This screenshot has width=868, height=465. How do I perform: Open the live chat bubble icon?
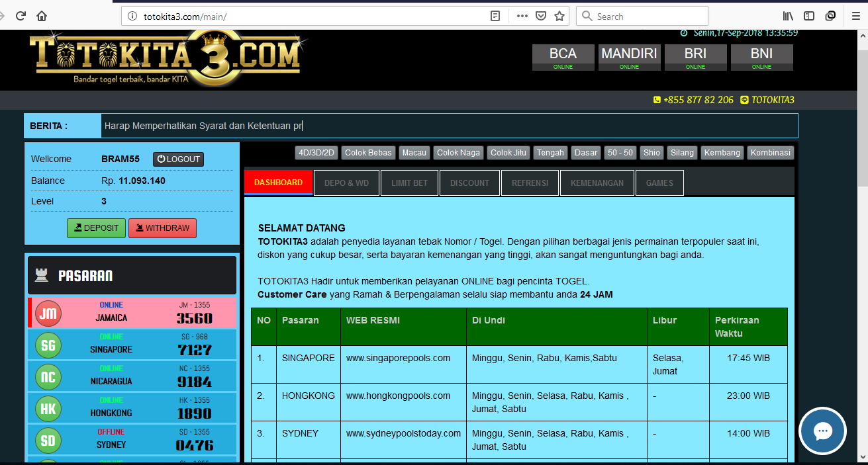[x=822, y=432]
